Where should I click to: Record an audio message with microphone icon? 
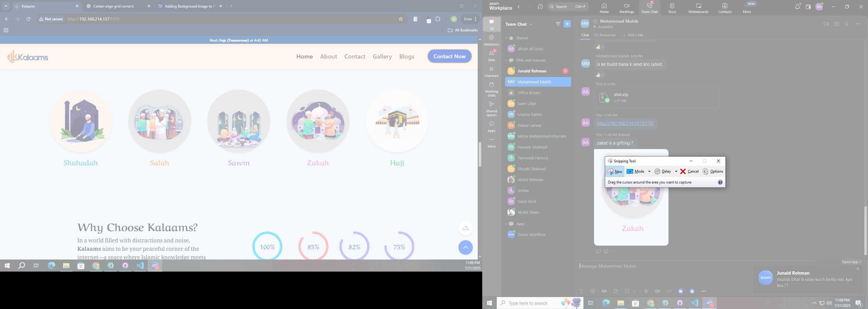(x=646, y=291)
